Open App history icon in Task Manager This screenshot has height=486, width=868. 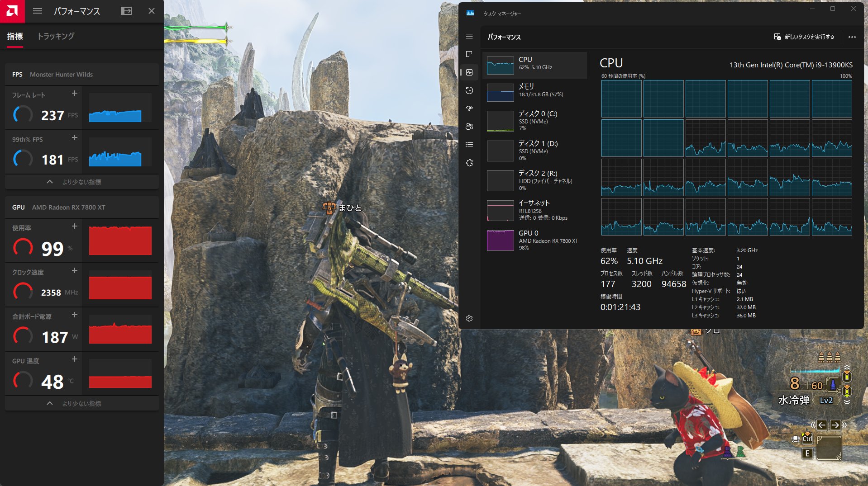(469, 90)
